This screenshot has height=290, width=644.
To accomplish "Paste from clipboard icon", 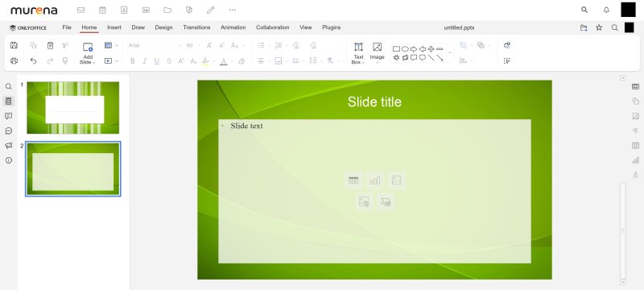I will [50, 45].
